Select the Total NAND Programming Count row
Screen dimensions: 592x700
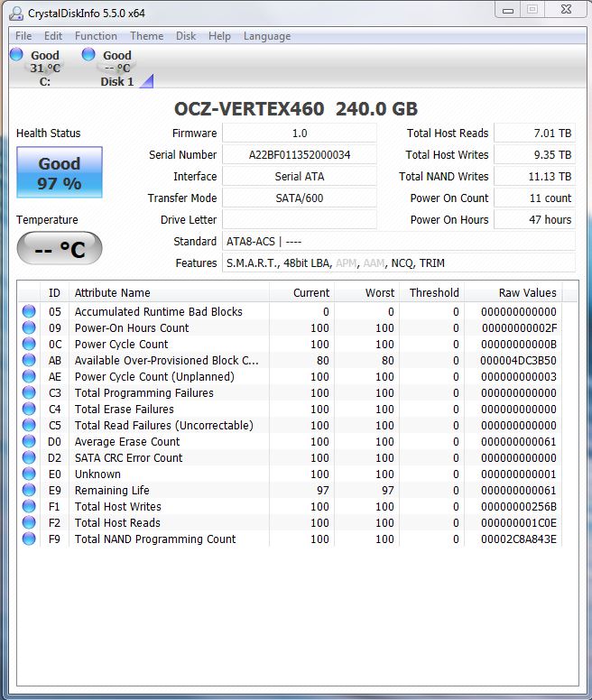(155, 539)
